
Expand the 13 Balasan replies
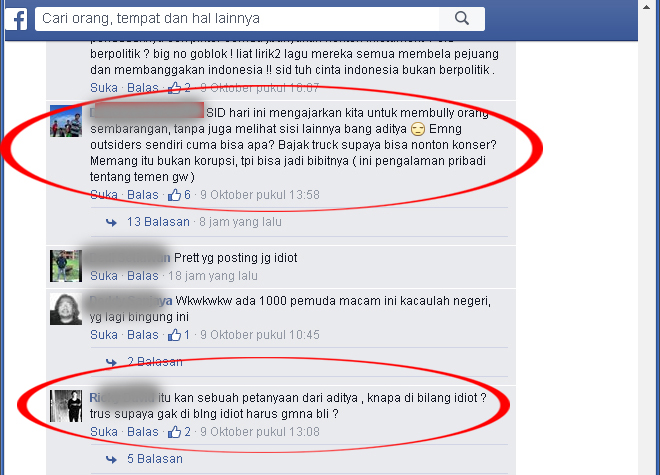click(x=158, y=222)
